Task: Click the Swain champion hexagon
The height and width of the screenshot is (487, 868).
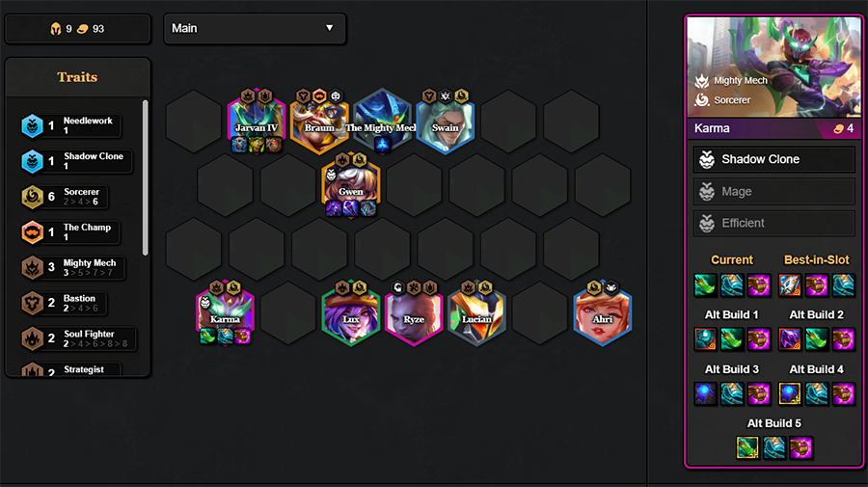Action: tap(445, 122)
